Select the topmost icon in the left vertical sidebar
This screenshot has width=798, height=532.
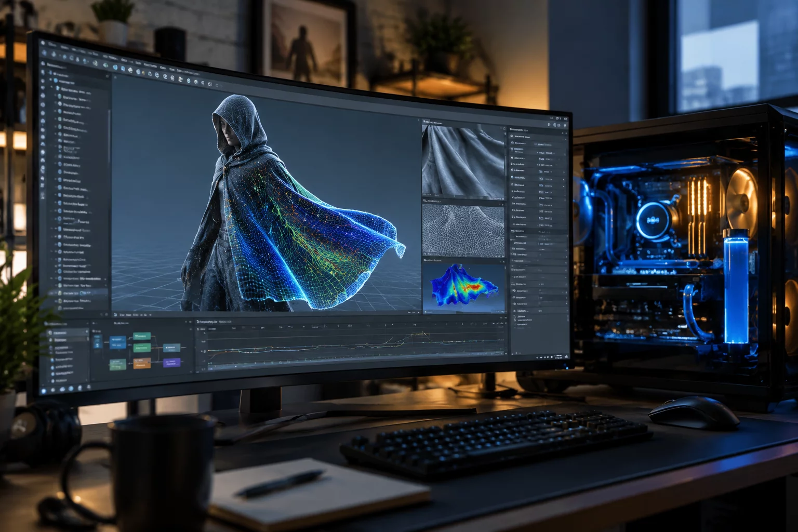(x=43, y=63)
